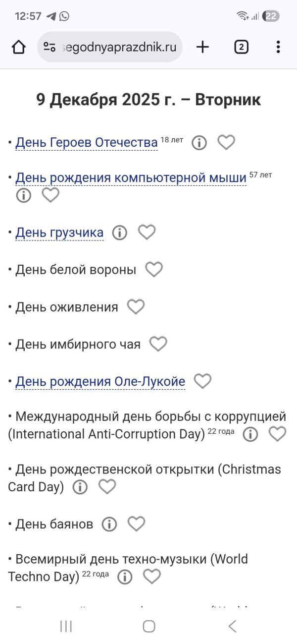297x644 pixels.
Task: Like День белой вороны with heart
Action: pyautogui.click(x=154, y=270)
